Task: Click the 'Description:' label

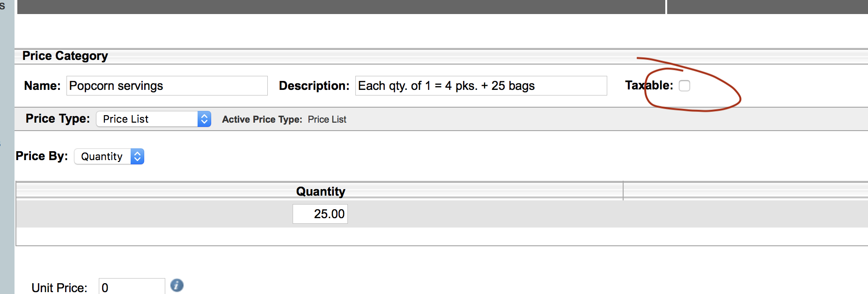Action: click(314, 86)
